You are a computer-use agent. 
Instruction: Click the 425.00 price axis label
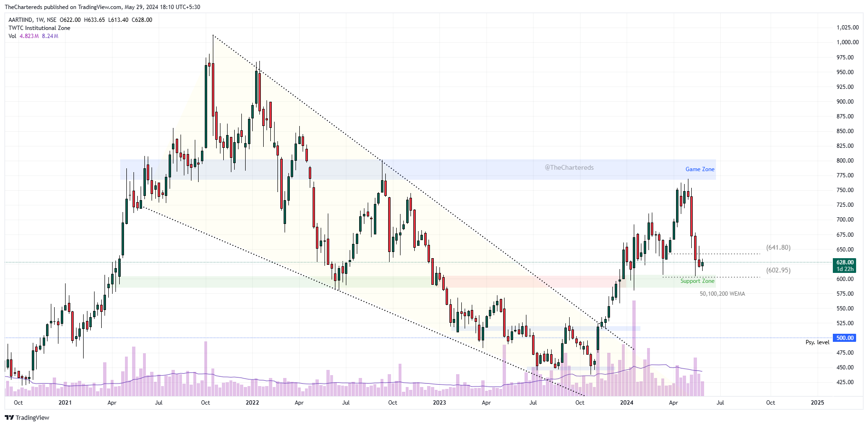845,382
